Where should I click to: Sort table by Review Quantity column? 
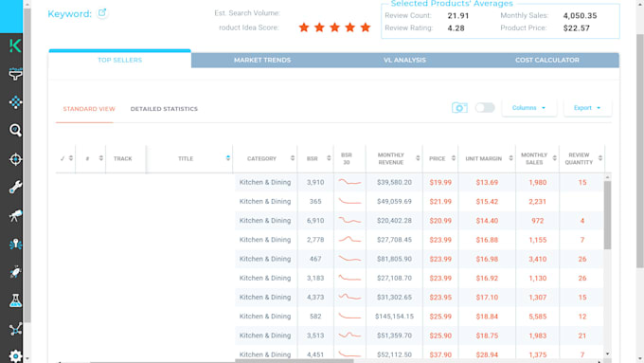coord(600,158)
